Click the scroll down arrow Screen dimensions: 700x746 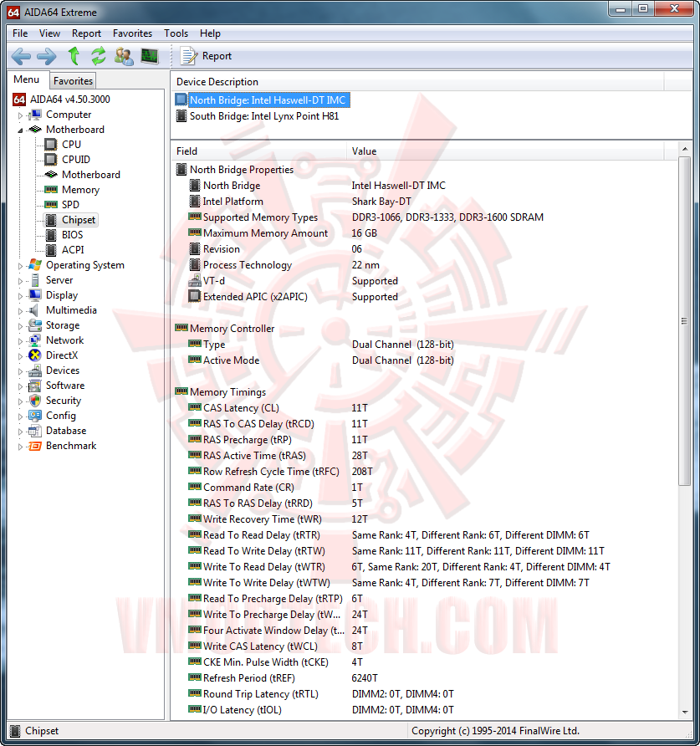(685, 713)
